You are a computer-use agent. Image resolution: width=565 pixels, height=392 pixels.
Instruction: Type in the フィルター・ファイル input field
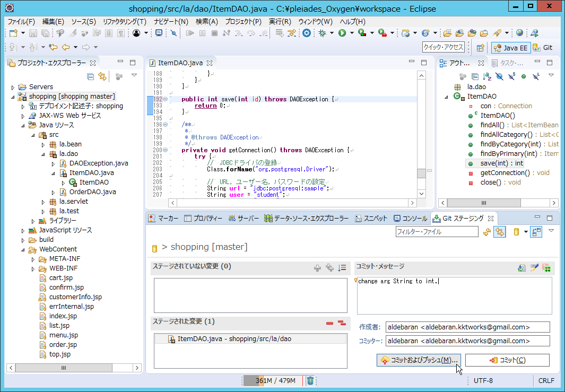(x=437, y=232)
